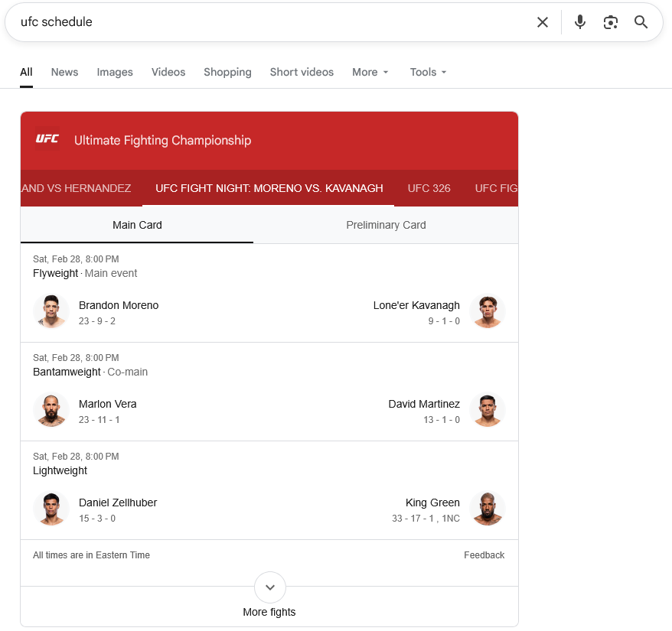Click Zellhuber's record 15 - 3 - 0
The image size is (672, 631).
(x=97, y=519)
